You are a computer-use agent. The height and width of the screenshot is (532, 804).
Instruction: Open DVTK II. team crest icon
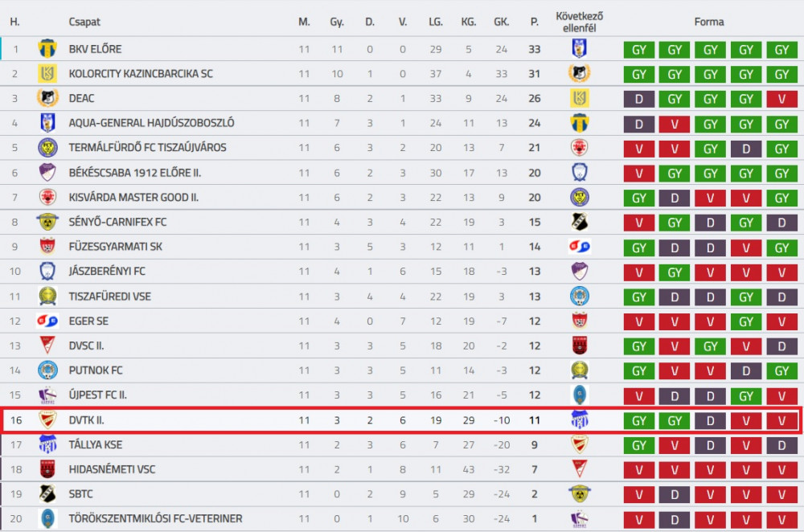point(47,419)
